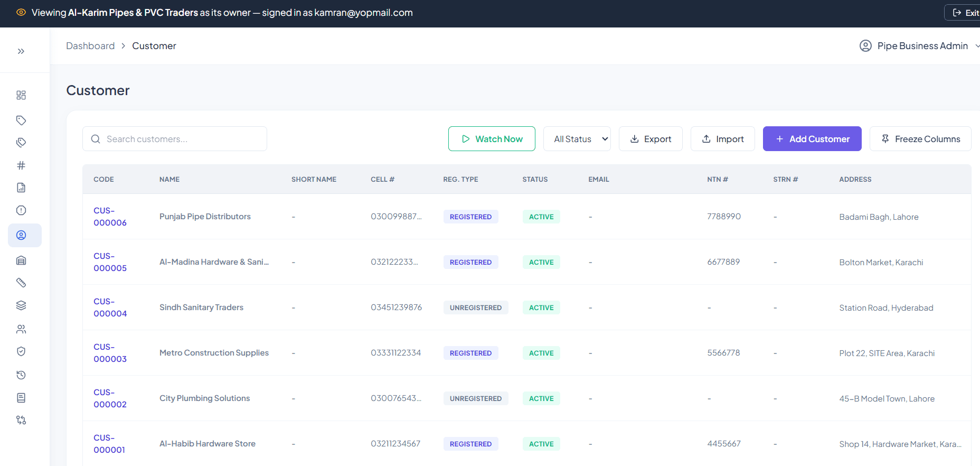Click NTN value 7788990
This screenshot has height=466, width=980.
[x=724, y=217]
